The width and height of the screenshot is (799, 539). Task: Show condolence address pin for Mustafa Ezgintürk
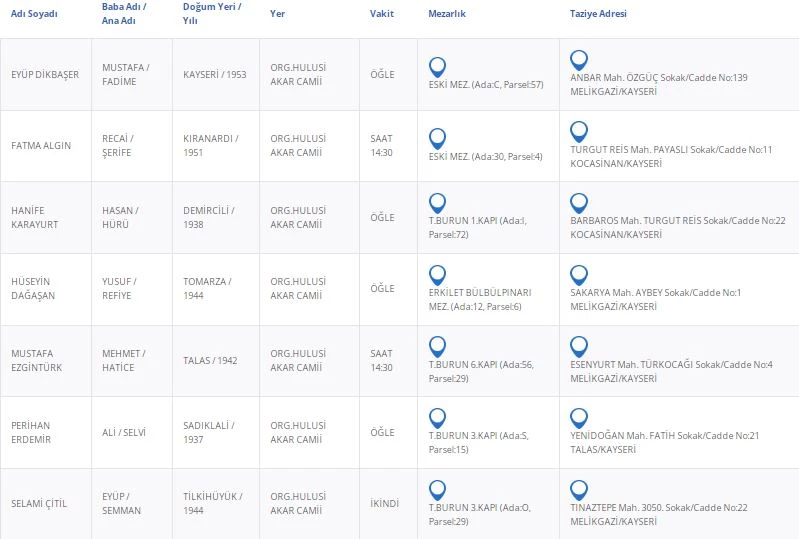pyautogui.click(x=578, y=347)
